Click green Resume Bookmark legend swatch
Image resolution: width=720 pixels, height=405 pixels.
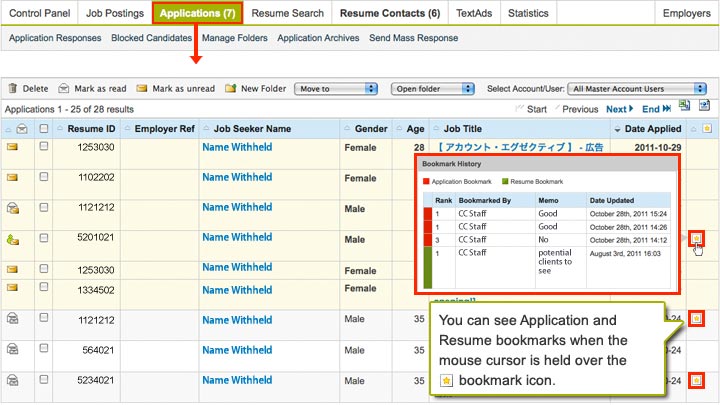pyautogui.click(x=505, y=181)
